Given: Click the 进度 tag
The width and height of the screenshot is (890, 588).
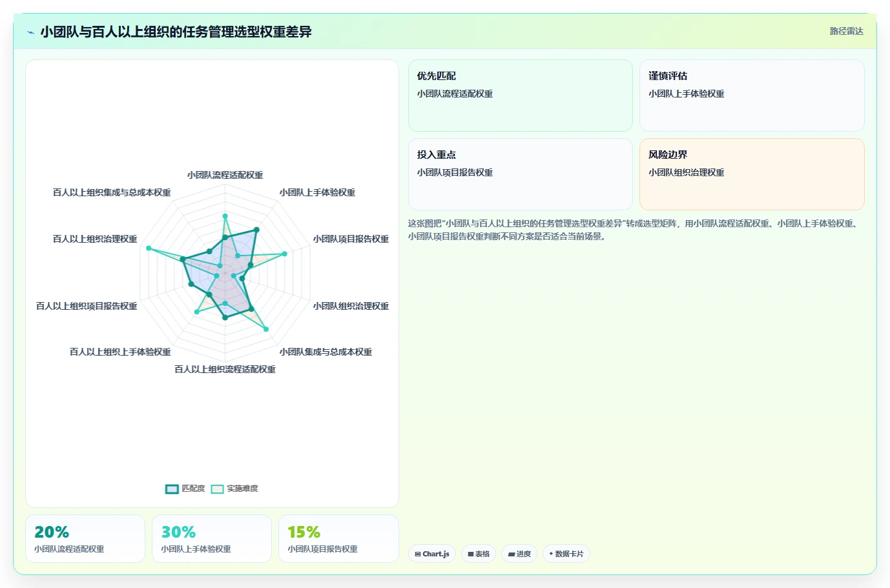Looking at the screenshot, I should pyautogui.click(x=519, y=554).
